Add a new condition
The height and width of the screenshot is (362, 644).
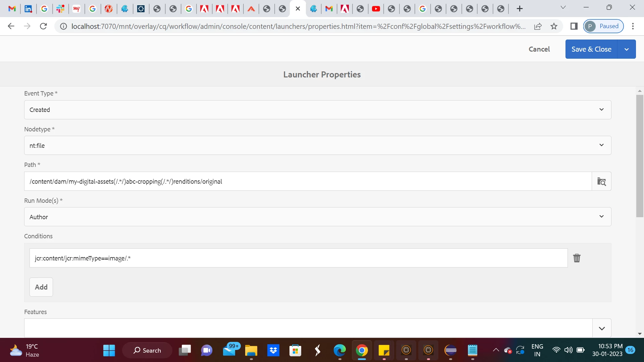coord(41,287)
